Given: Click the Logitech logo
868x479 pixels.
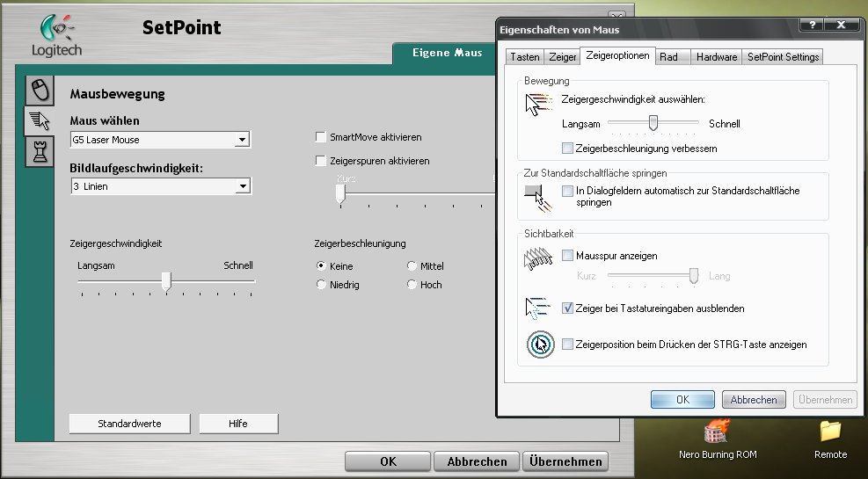Looking at the screenshot, I should pos(57,36).
